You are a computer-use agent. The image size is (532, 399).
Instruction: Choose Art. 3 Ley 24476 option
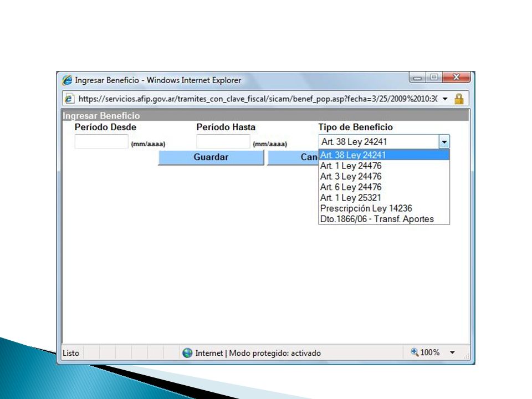click(x=384, y=176)
